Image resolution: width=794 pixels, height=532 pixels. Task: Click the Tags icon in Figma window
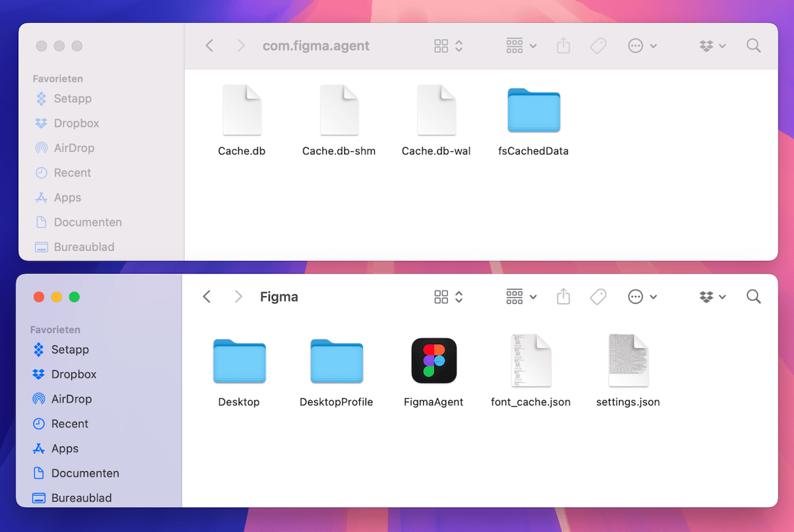pos(598,297)
